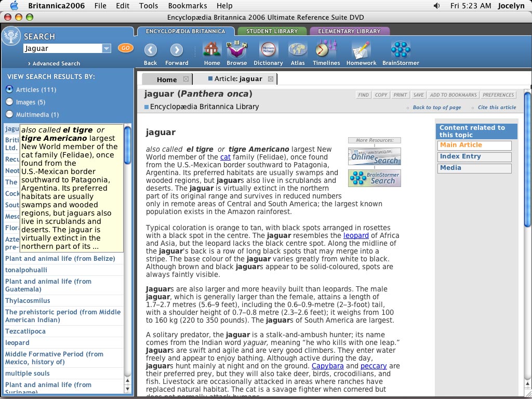Open the Atlas globe icon
532x399 pixels.
[298, 49]
